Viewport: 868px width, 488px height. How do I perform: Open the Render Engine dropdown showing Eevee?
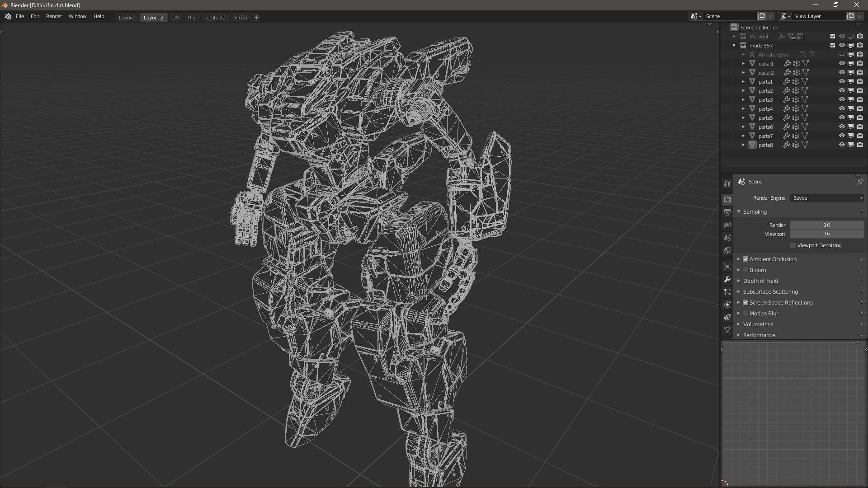(827, 198)
